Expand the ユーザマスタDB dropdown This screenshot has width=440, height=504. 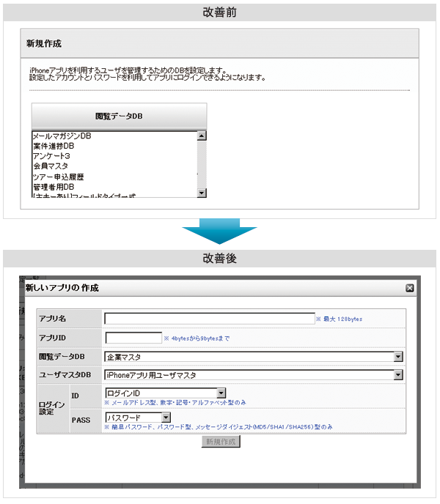[x=254, y=375]
